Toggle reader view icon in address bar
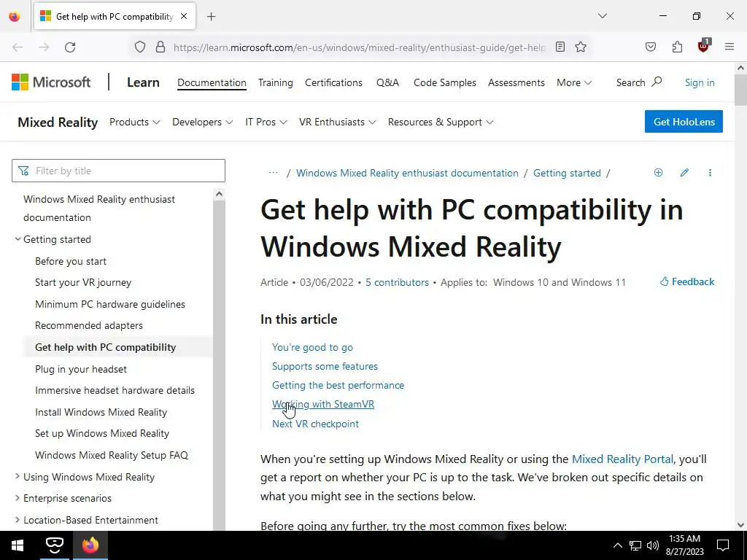 [x=560, y=47]
